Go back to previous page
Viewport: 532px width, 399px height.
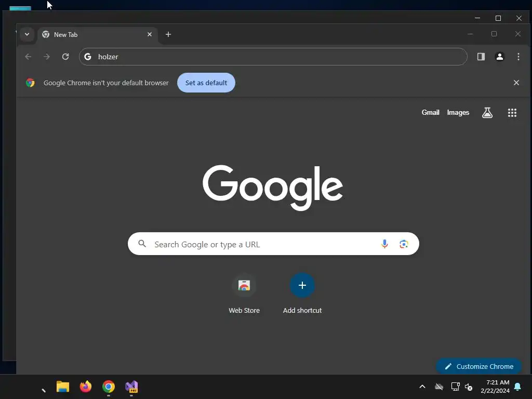click(28, 57)
